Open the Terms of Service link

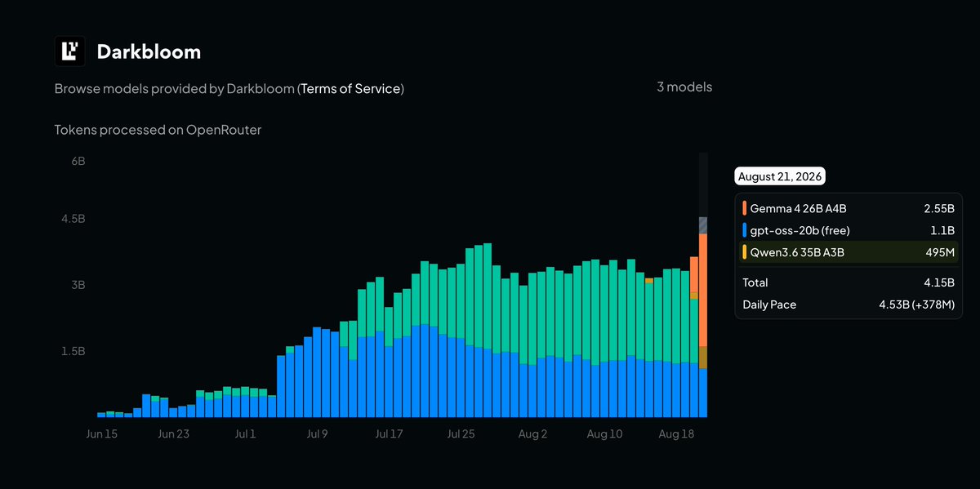(x=351, y=88)
